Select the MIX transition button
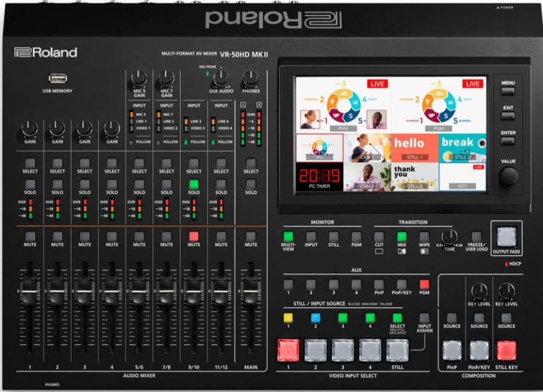 pyautogui.click(x=402, y=236)
